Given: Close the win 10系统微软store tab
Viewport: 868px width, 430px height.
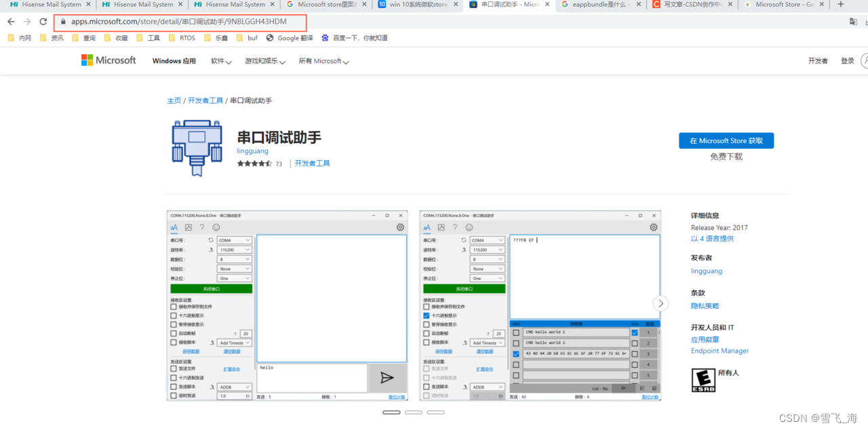Looking at the screenshot, I should [456, 4].
